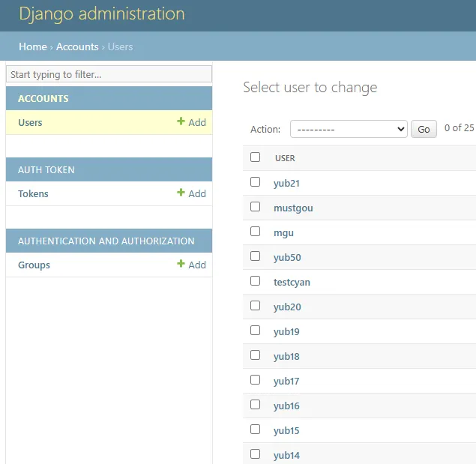476x464 pixels.
Task: Go to Home in the breadcrumb
Action: [x=33, y=46]
